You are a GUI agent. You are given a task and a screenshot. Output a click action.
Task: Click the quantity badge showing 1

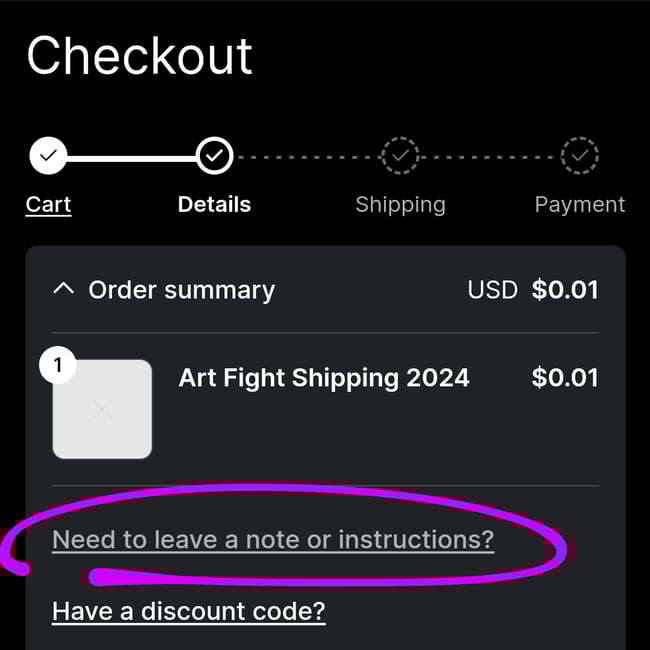(x=58, y=366)
